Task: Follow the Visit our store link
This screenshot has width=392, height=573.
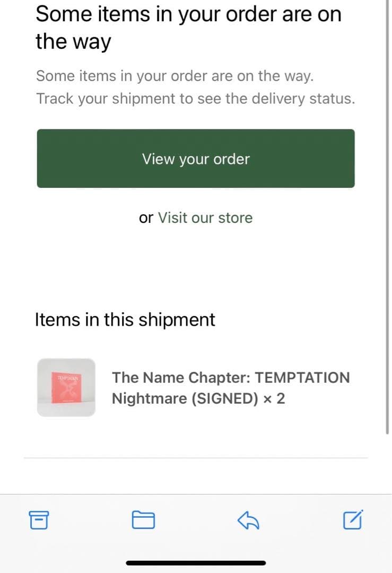Action: [x=205, y=218]
